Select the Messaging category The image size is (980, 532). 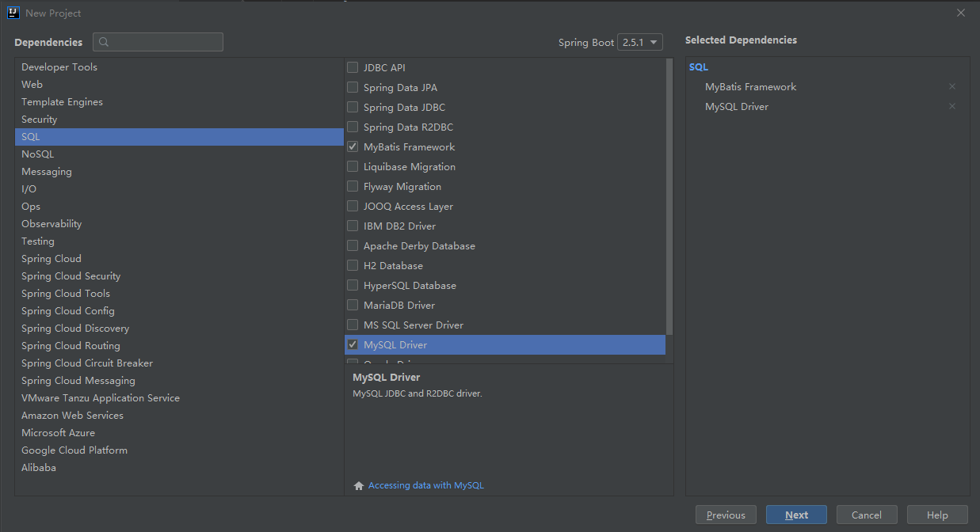click(179, 172)
